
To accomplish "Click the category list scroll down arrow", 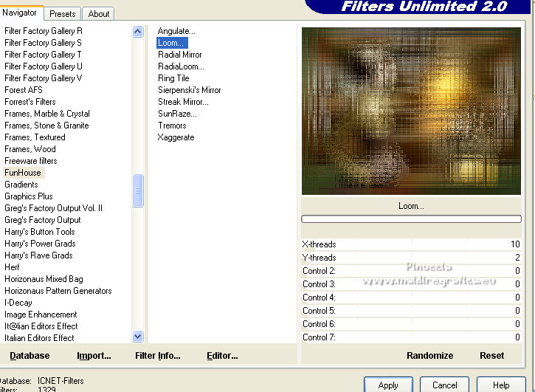I will pos(137,337).
